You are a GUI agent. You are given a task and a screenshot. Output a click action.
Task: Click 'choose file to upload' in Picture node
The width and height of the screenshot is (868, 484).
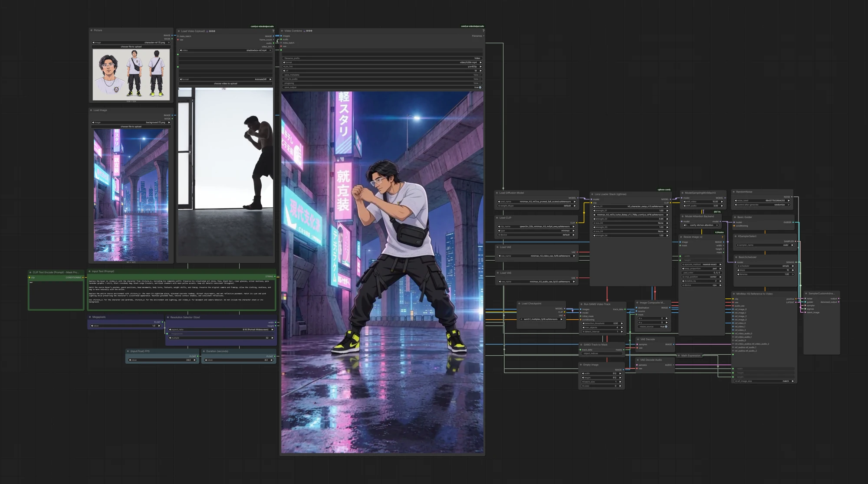[x=131, y=46]
